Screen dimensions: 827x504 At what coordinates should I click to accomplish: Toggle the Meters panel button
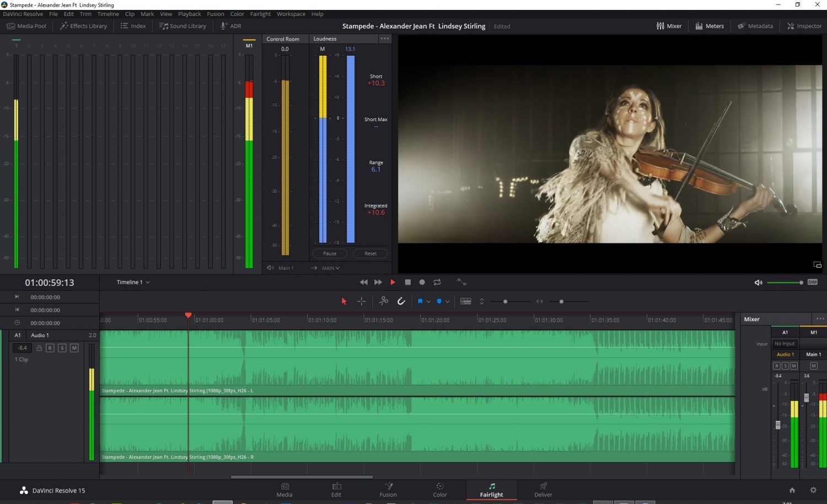(x=710, y=26)
